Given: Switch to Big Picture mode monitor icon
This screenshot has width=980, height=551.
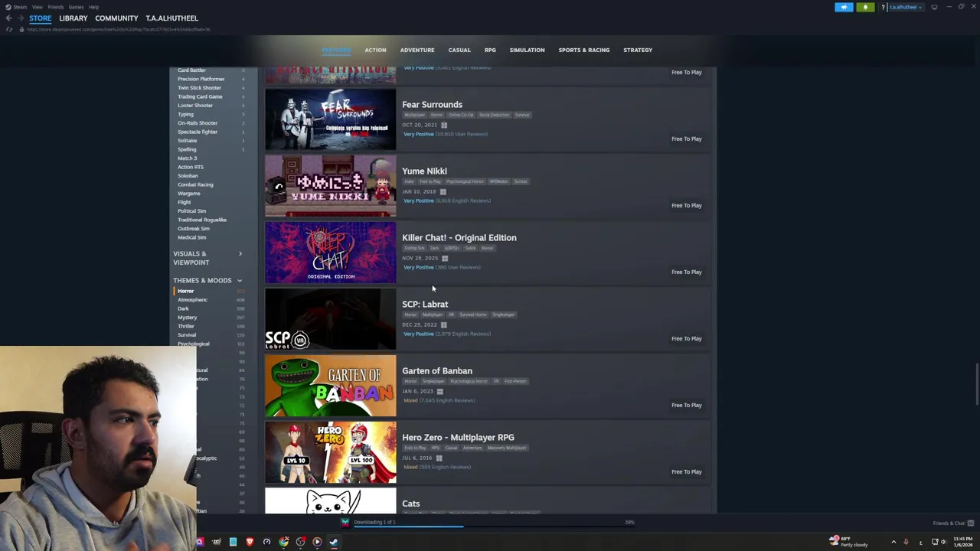Looking at the screenshot, I should [x=934, y=7].
